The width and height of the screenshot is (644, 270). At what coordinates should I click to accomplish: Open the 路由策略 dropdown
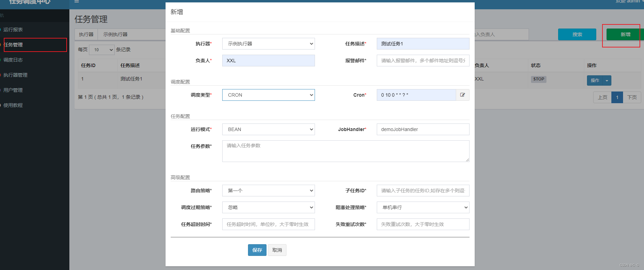click(269, 191)
